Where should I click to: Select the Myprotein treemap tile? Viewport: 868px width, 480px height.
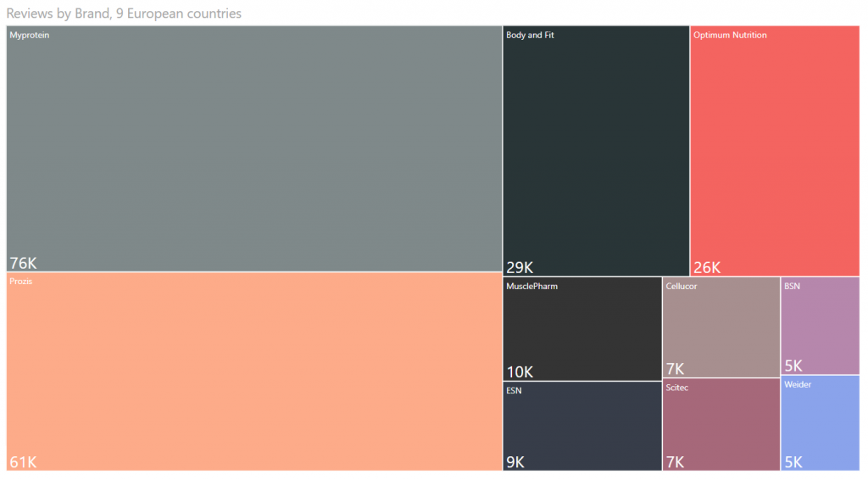click(254, 148)
